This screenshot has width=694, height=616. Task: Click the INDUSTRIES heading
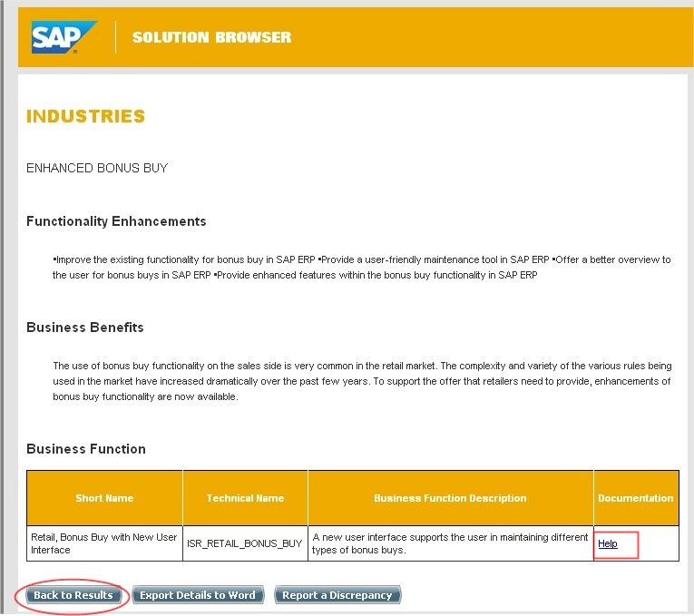pos(85,116)
